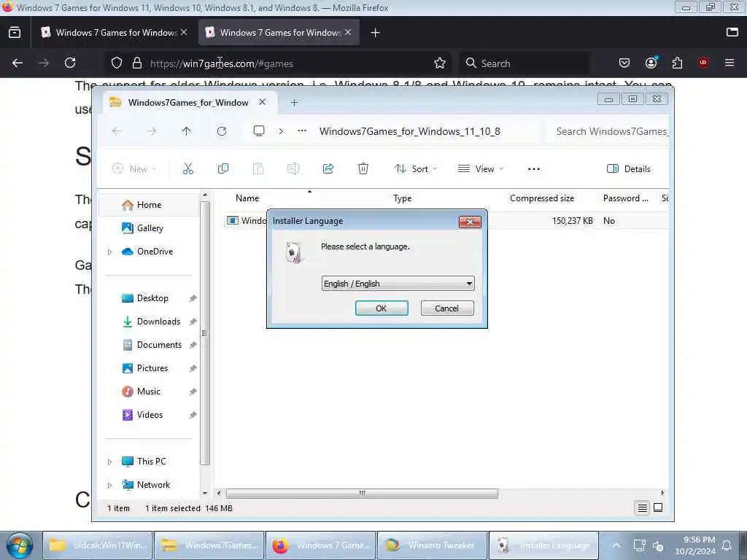Click the address bar ellipsis for hidden path
Image resolution: width=747 pixels, height=560 pixels.
(302, 131)
